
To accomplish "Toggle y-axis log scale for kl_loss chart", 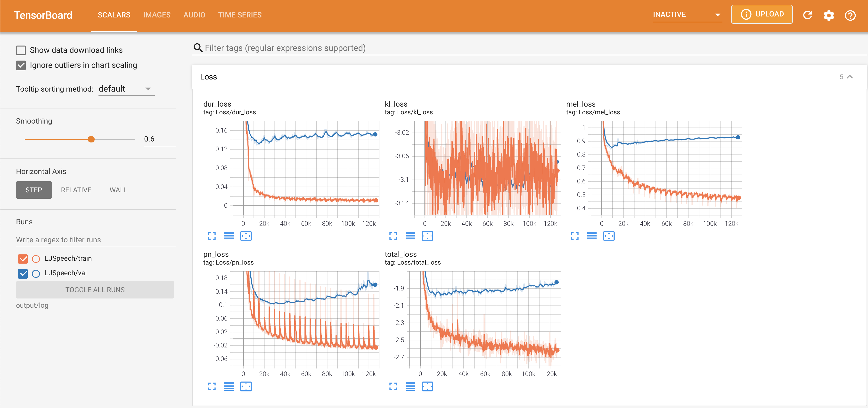I will [x=410, y=236].
